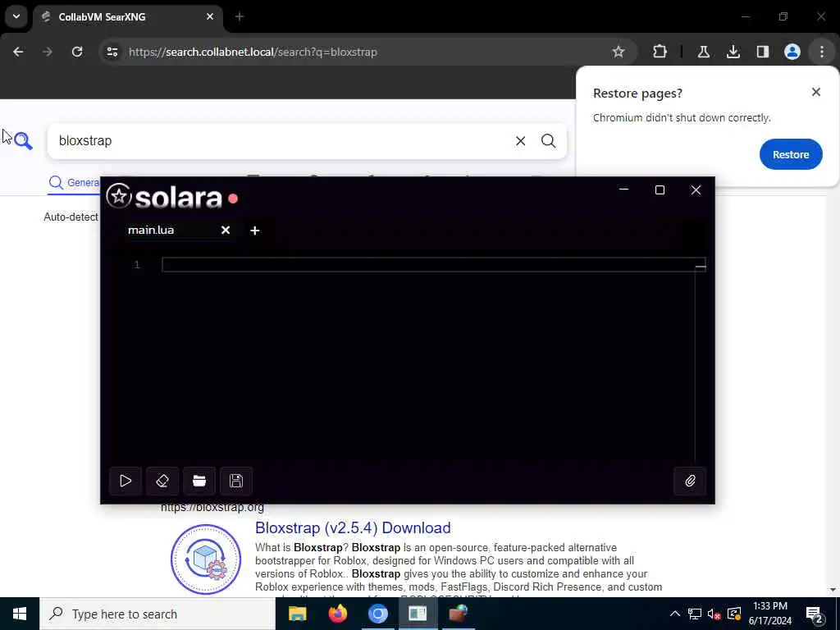
Task: Open the Chromium three-dot menu
Action: [x=822, y=52]
